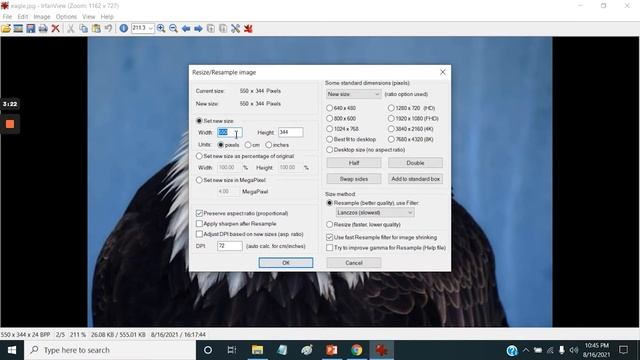Image resolution: width=640 pixels, height=360 pixels.
Task: Open the View menu
Action: click(x=89, y=17)
